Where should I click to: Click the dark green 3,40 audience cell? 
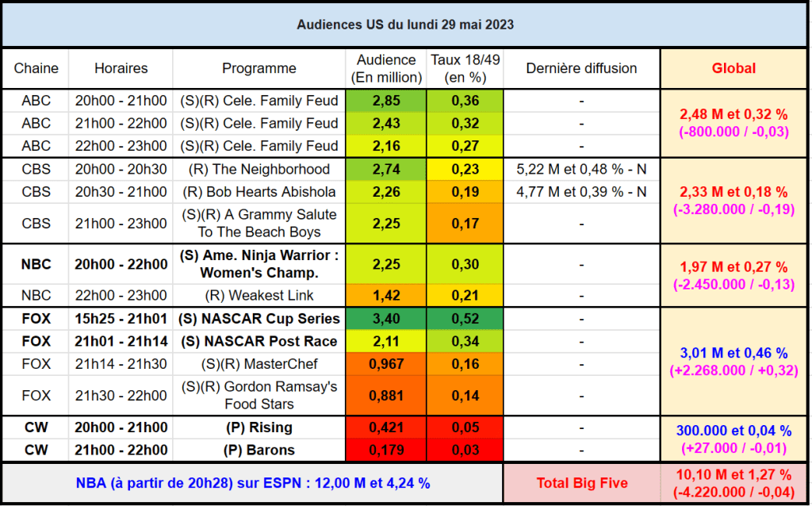tap(386, 319)
